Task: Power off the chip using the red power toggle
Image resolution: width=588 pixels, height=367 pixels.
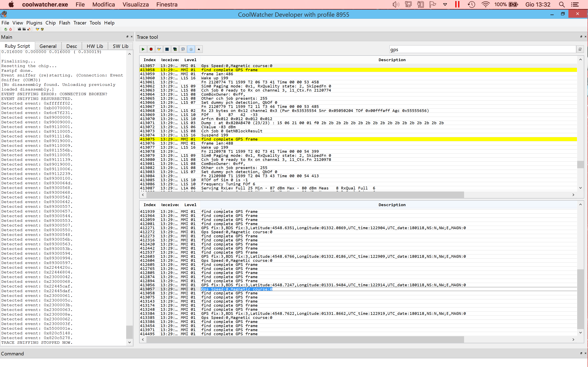Action: 10,29
